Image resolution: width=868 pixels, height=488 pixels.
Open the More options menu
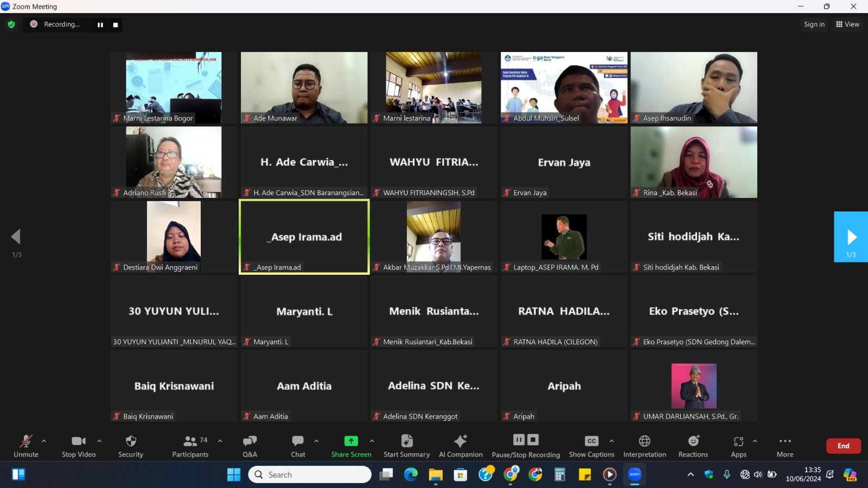(x=784, y=446)
